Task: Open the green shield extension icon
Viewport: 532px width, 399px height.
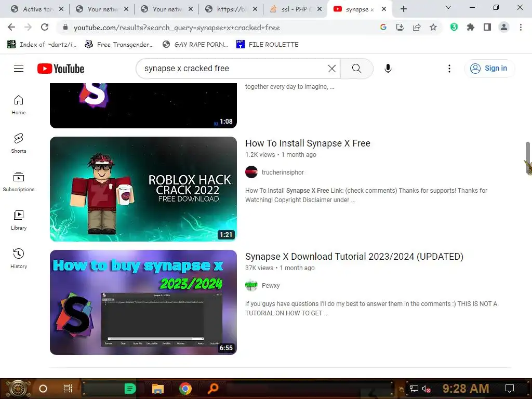Action: coord(454,27)
